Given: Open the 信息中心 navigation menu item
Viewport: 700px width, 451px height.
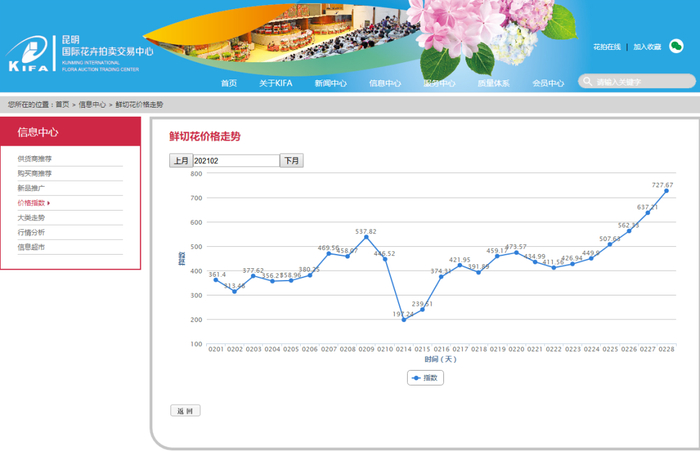Looking at the screenshot, I should [x=385, y=83].
